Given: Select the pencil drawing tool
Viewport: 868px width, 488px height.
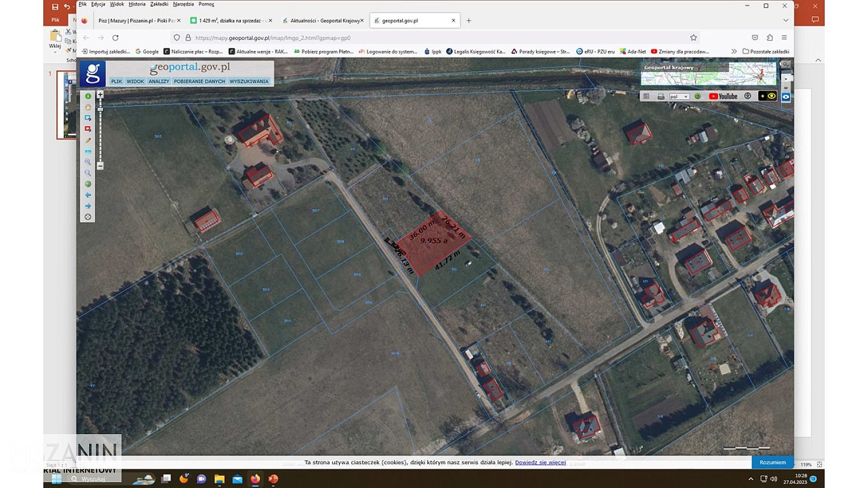Looking at the screenshot, I should (x=88, y=140).
